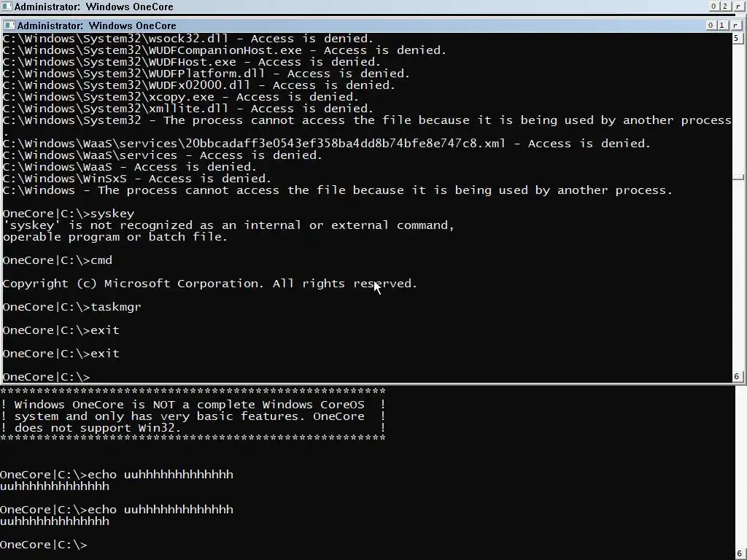This screenshot has width=747, height=560.
Task: Click the 'C:\Windows\WinSxS - Access is denied' line
Action: tap(136, 179)
